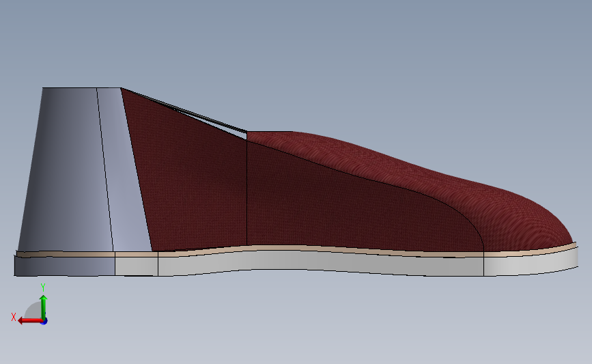The height and width of the screenshot is (364, 592).
Task: Select the white sole side face under the toe
Action: tap(531, 264)
